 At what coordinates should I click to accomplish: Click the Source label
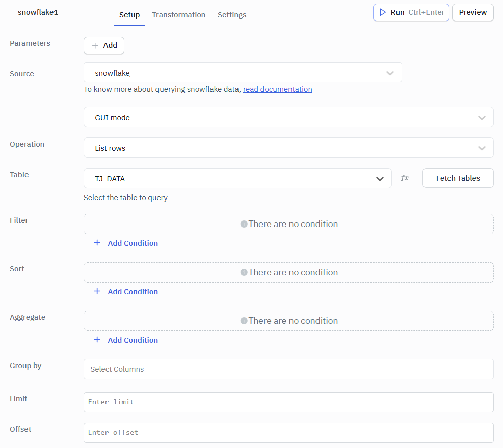(x=21, y=74)
